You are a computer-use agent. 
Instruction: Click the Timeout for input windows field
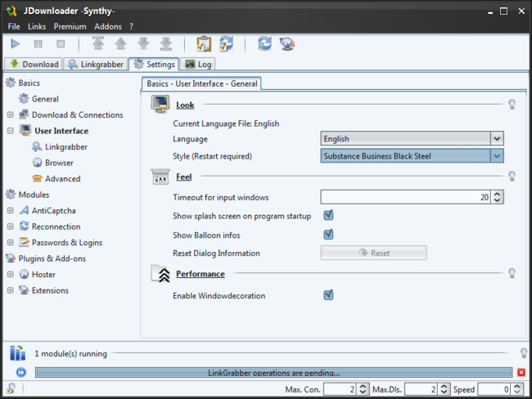(x=405, y=197)
